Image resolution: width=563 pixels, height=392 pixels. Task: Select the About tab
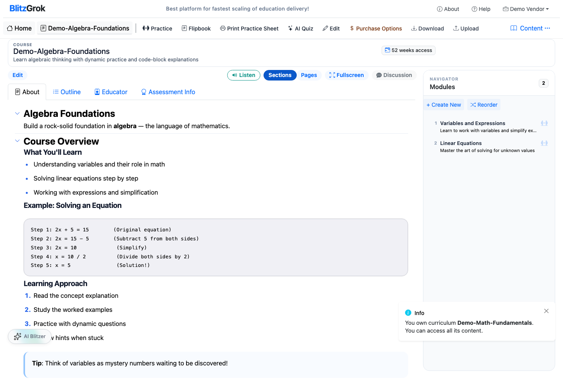click(27, 92)
